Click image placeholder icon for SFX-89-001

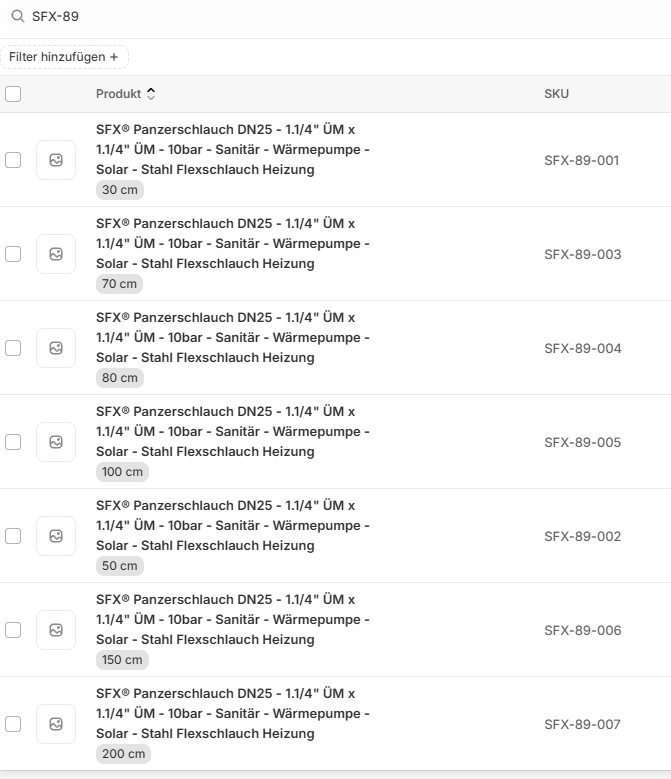[x=56, y=160]
